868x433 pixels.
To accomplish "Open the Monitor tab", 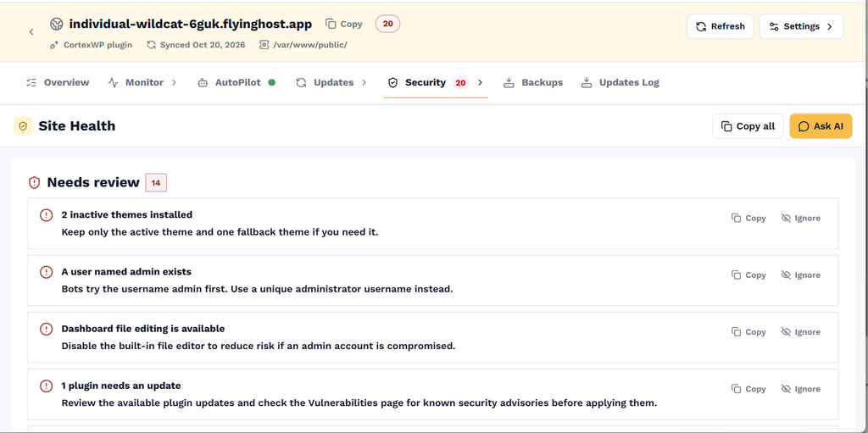I will tap(136, 82).
